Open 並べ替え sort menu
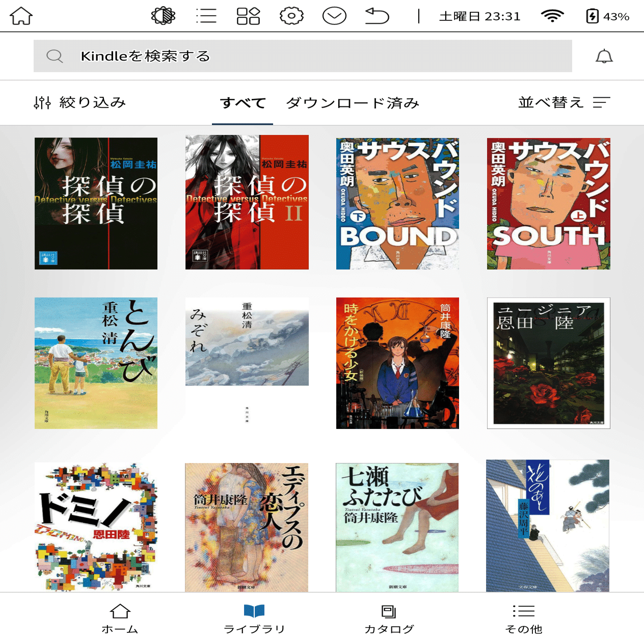 [x=564, y=102]
